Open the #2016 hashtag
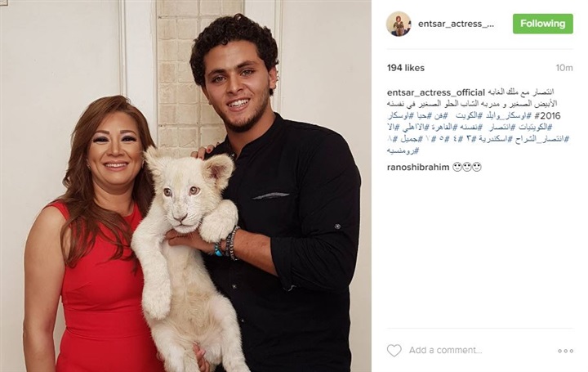Viewport: 588px width, 372px height. point(548,116)
